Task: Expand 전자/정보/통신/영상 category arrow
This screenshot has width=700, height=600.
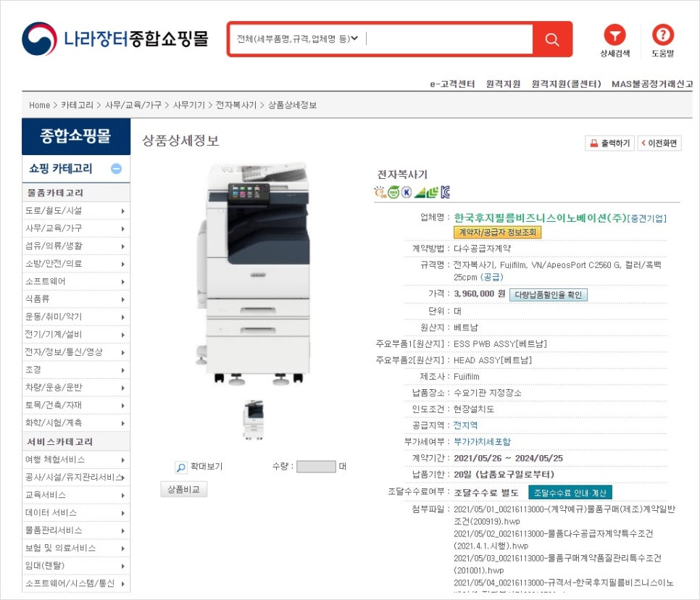Action: 122,353
